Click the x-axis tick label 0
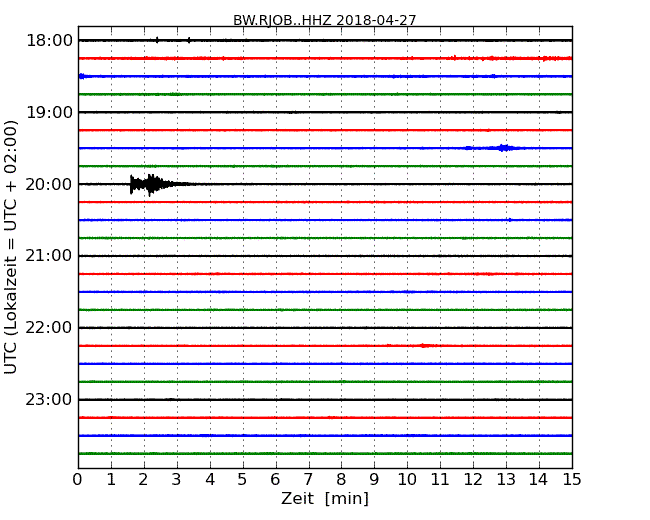 pos(78,479)
